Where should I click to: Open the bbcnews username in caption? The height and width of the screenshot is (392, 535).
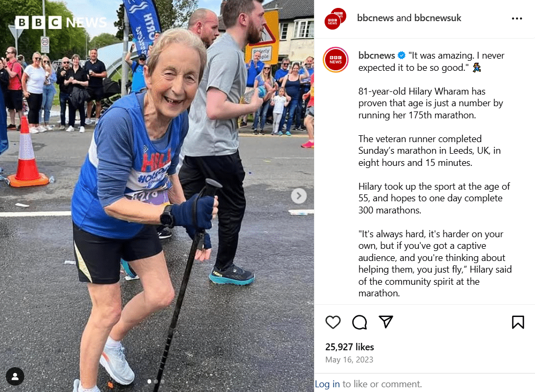pyautogui.click(x=376, y=55)
